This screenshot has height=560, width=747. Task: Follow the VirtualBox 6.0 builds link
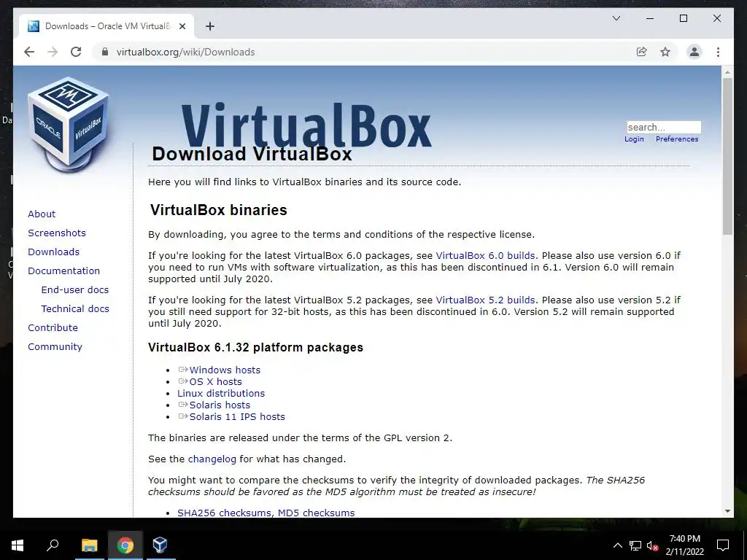tap(485, 256)
